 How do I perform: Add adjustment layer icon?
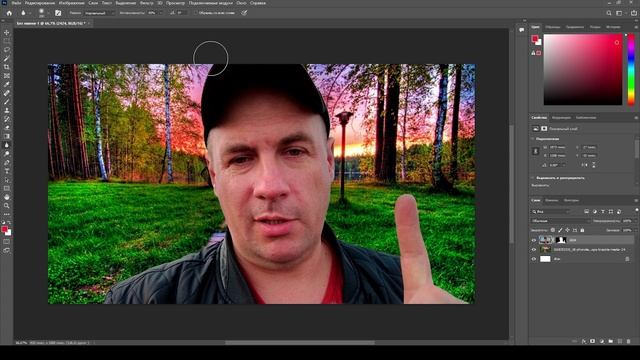602,341
